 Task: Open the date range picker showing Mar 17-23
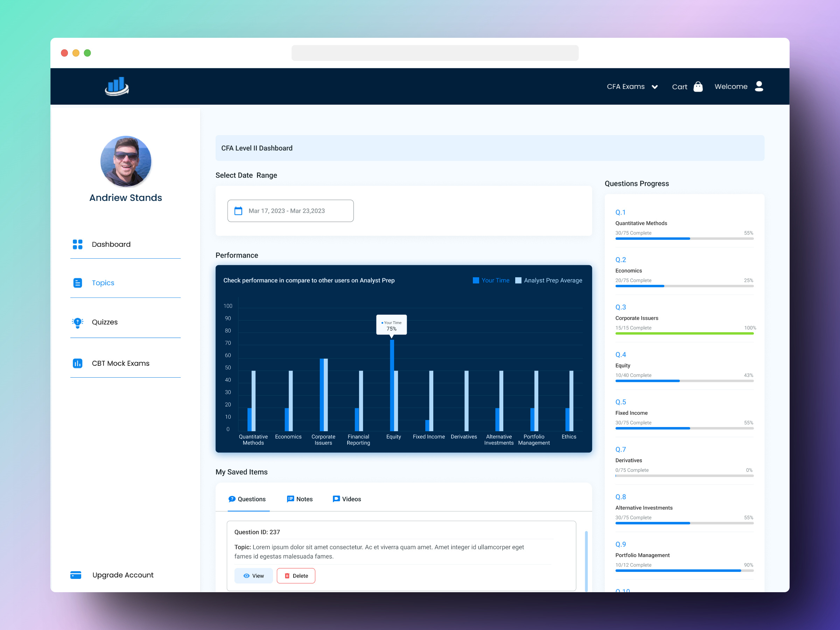[x=290, y=211]
